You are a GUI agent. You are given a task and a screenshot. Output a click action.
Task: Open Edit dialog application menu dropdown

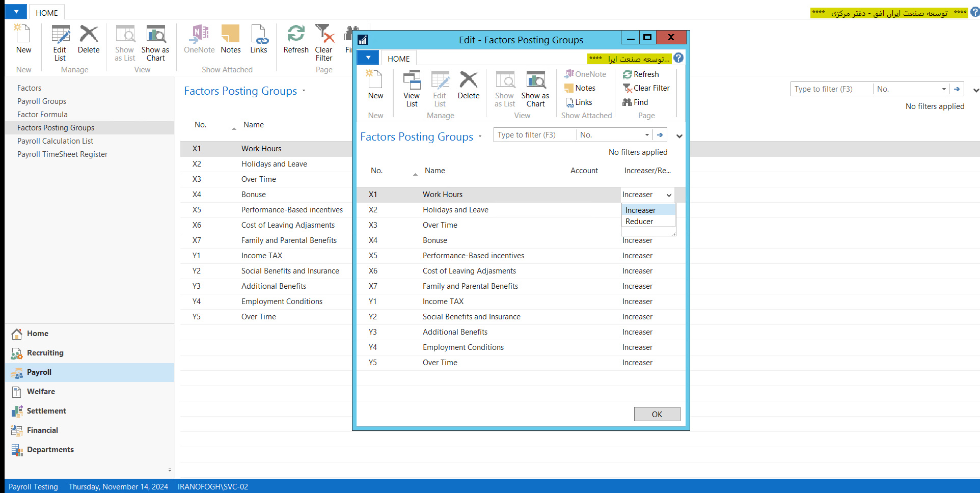point(368,58)
